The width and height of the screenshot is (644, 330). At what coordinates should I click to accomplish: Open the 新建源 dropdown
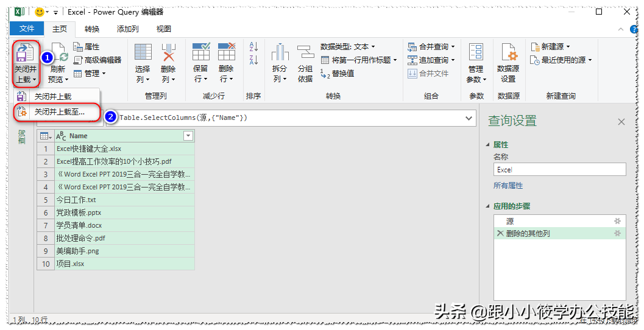[550, 47]
